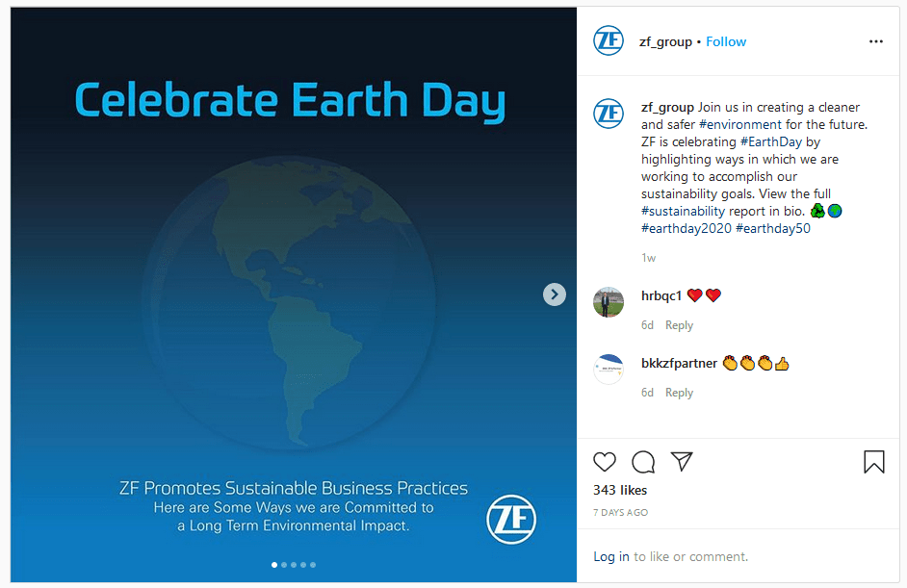Save the post using bookmark icon
This screenshot has width=907, height=588.
(873, 462)
